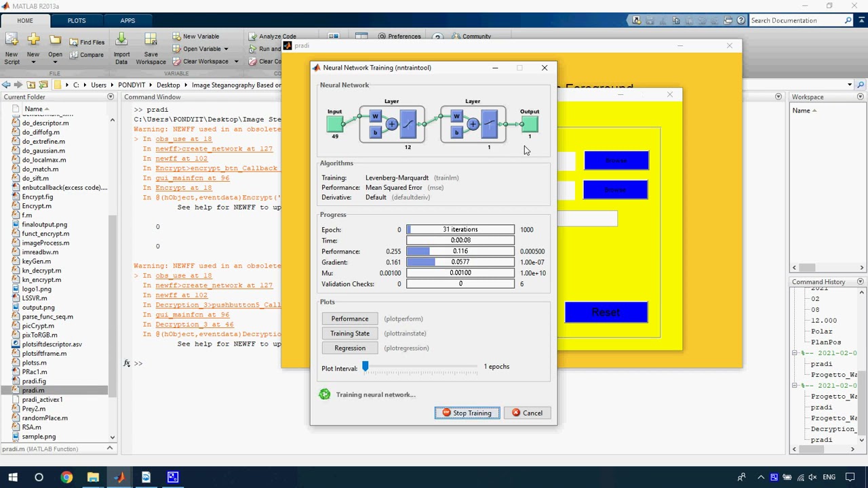868x488 pixels.
Task: Show hidden system tray icons
Action: [761, 477]
